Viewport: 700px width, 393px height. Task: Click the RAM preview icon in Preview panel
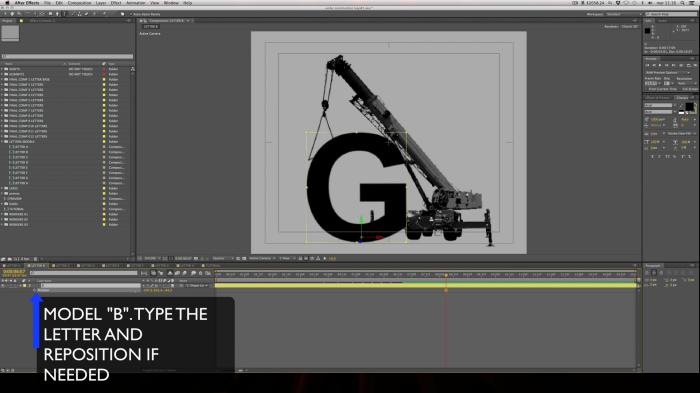click(x=696, y=65)
